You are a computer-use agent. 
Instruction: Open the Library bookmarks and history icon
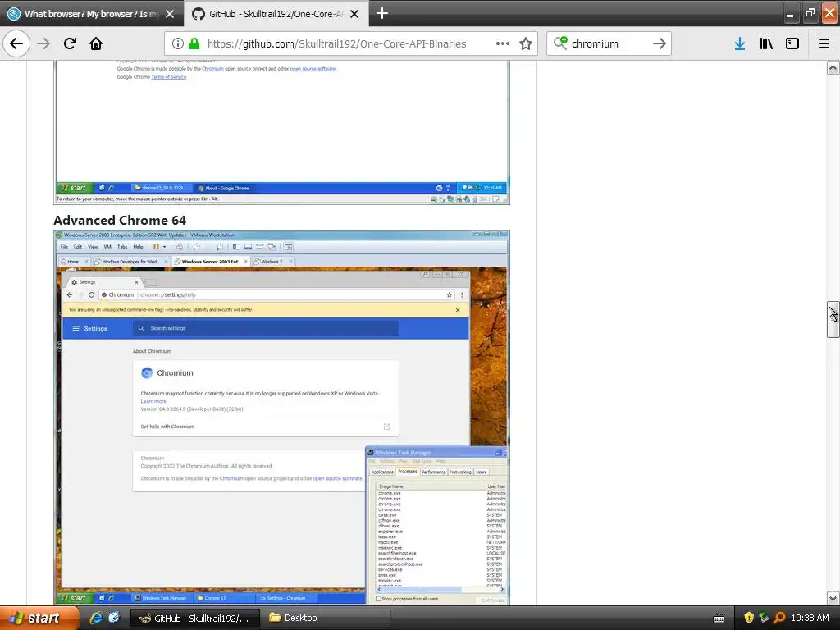click(766, 44)
